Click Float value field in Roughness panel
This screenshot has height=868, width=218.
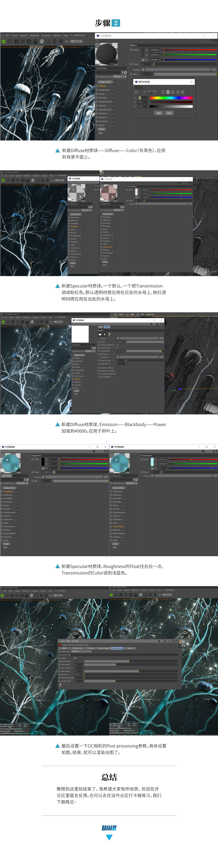47,472
